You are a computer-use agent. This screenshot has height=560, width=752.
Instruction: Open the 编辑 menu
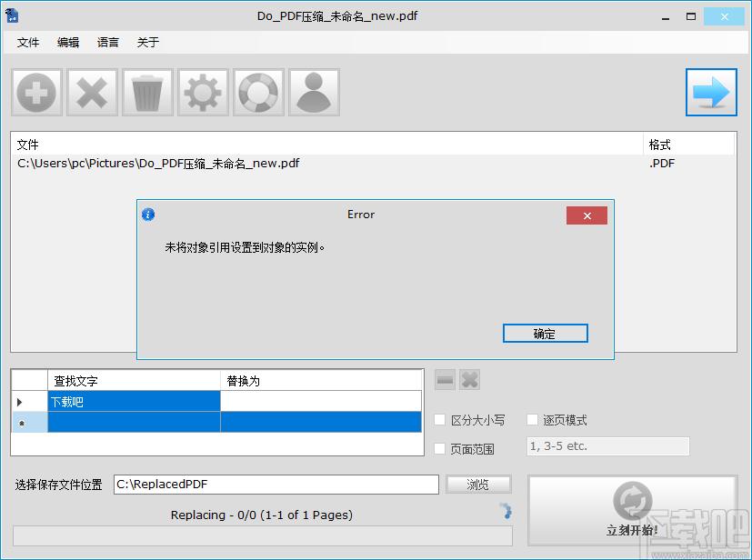[68, 42]
